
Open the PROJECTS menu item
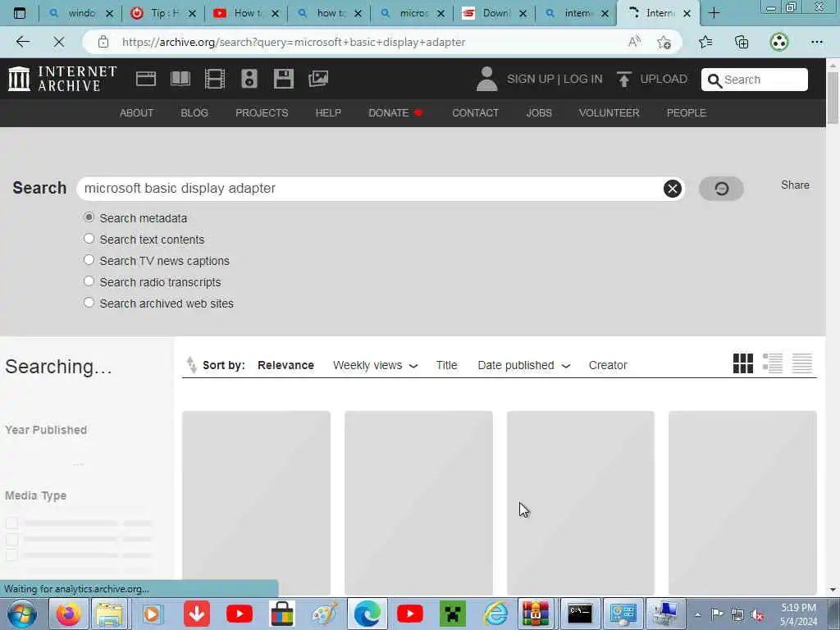click(x=262, y=113)
